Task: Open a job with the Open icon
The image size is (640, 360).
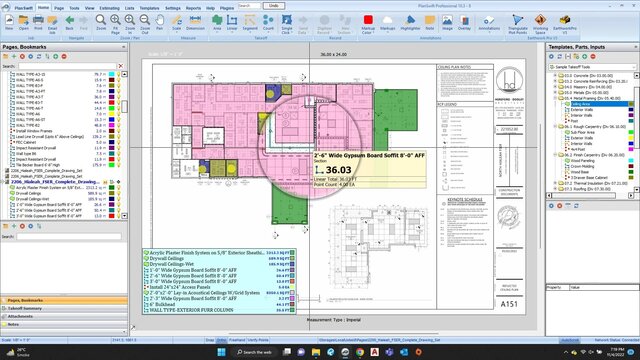Action: 24,23
